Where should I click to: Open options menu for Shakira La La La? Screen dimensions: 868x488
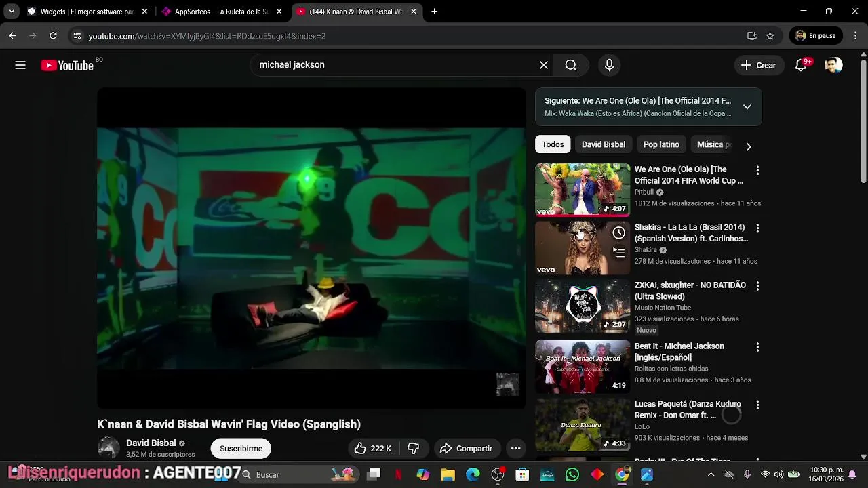point(757,228)
